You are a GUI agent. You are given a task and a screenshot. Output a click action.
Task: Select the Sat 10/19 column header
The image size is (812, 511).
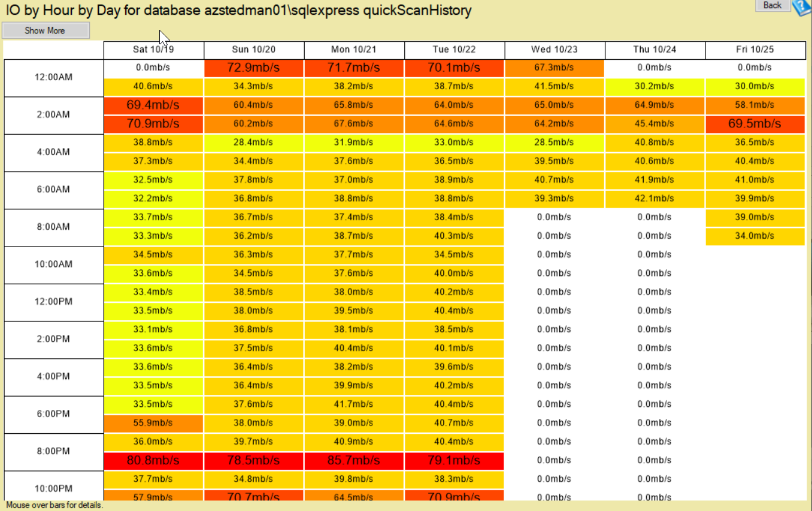coord(154,50)
